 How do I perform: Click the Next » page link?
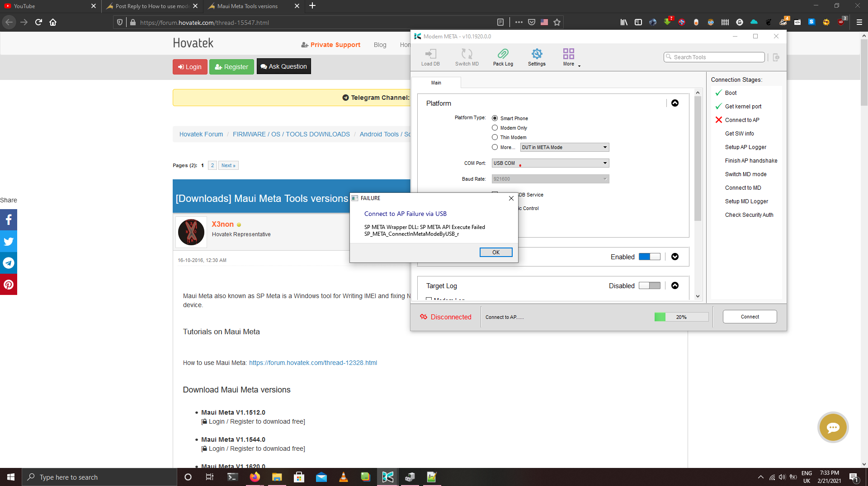[228, 165]
